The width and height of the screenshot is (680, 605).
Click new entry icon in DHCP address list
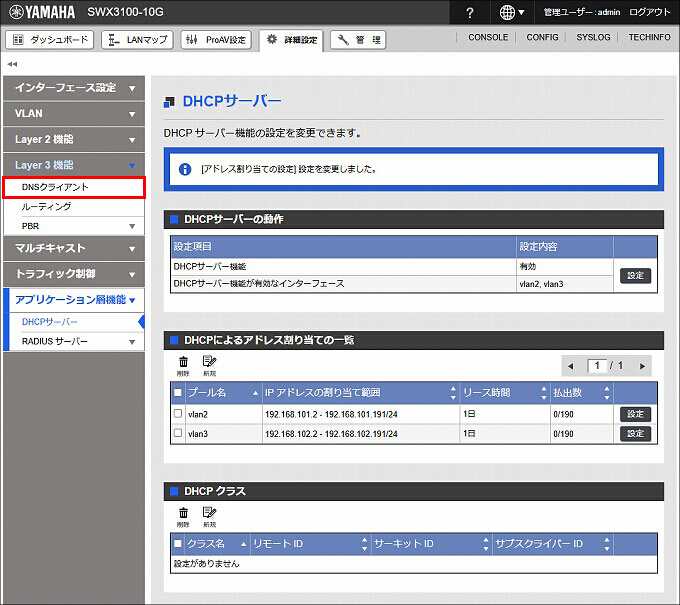pos(209,365)
